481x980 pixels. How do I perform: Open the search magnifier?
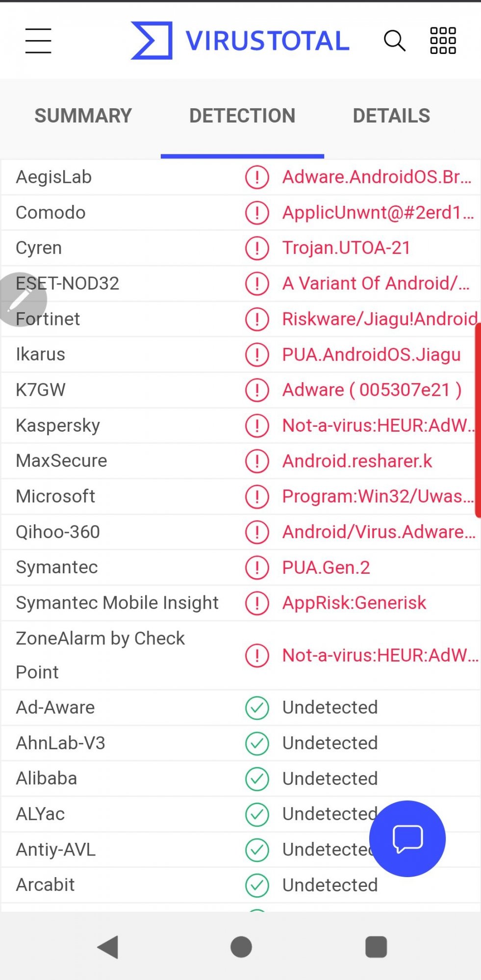point(394,41)
